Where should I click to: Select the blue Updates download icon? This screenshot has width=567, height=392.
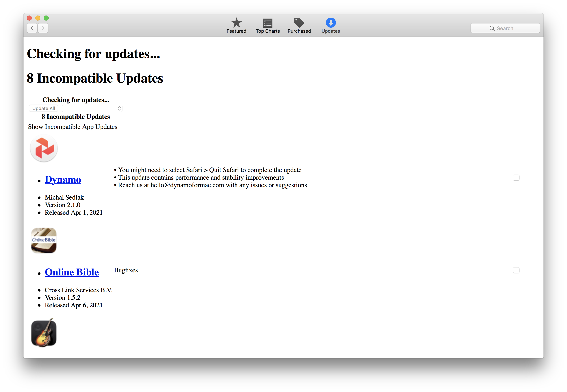(x=330, y=23)
